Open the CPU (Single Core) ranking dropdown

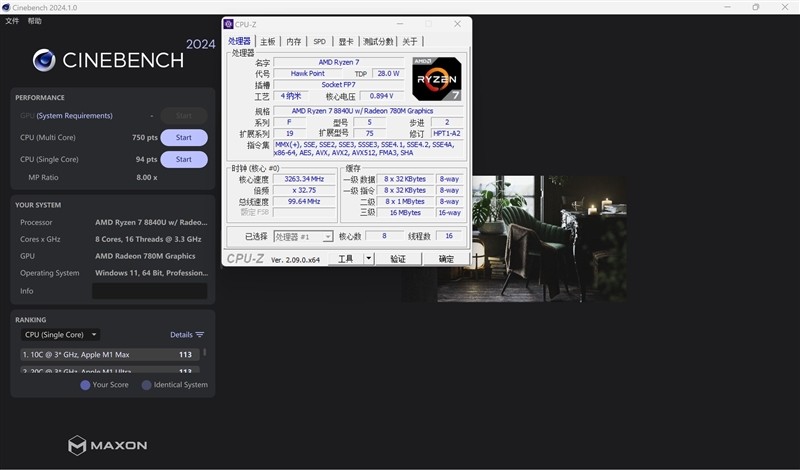[x=60, y=335]
